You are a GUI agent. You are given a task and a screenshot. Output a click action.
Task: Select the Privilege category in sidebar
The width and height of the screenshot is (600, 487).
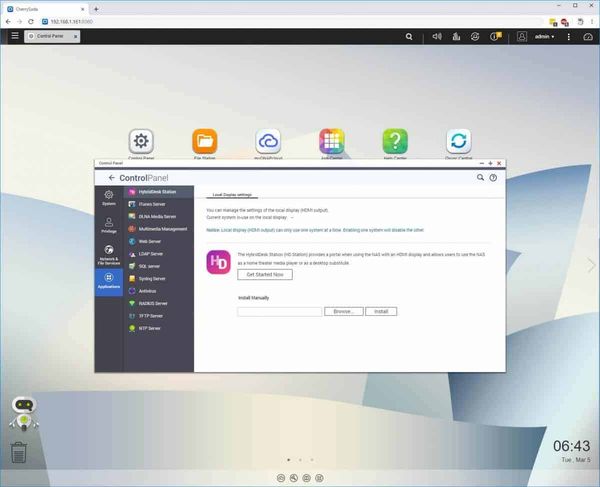pos(109,225)
